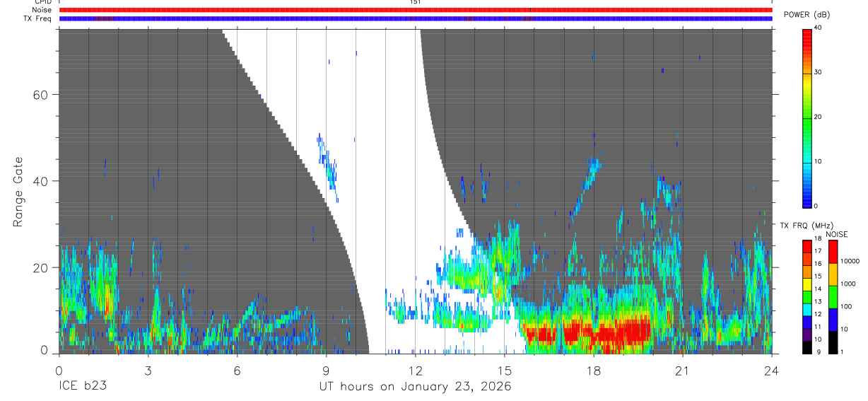868x401 pixels.
Task: Click the 151 CPID value at top
Action: [x=415, y=2]
